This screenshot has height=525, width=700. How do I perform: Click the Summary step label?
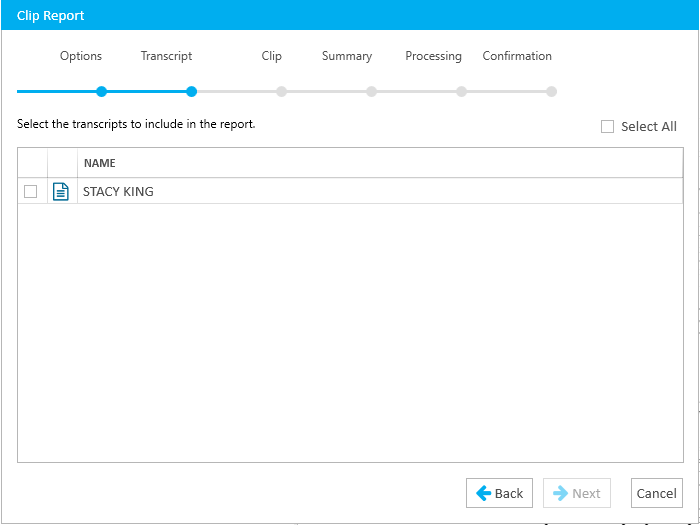(x=347, y=56)
